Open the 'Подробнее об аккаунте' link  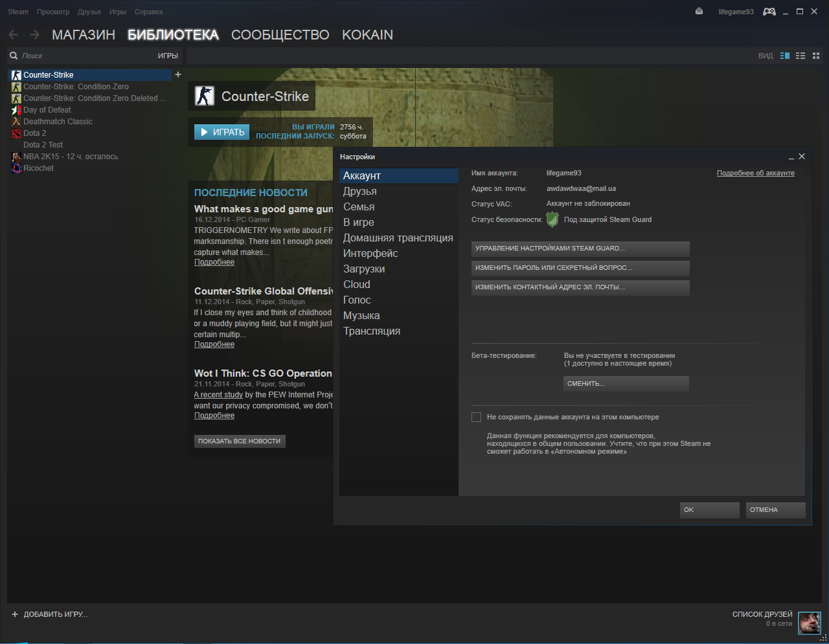[x=756, y=173]
